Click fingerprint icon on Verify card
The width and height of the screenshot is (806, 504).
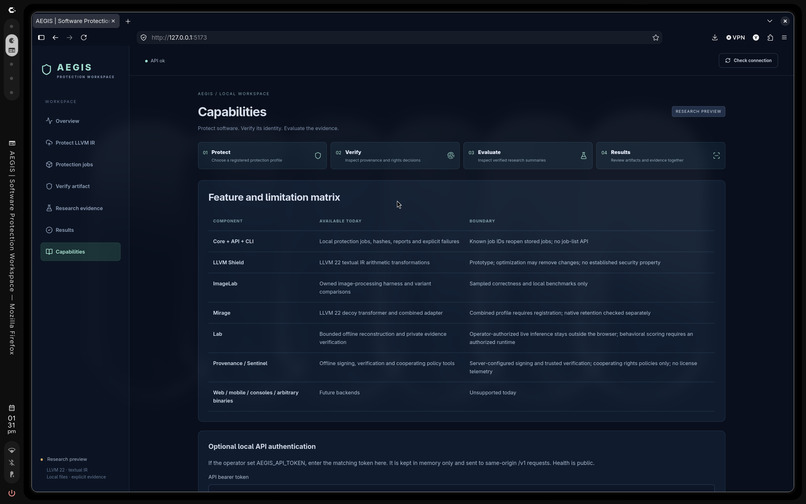click(x=450, y=155)
